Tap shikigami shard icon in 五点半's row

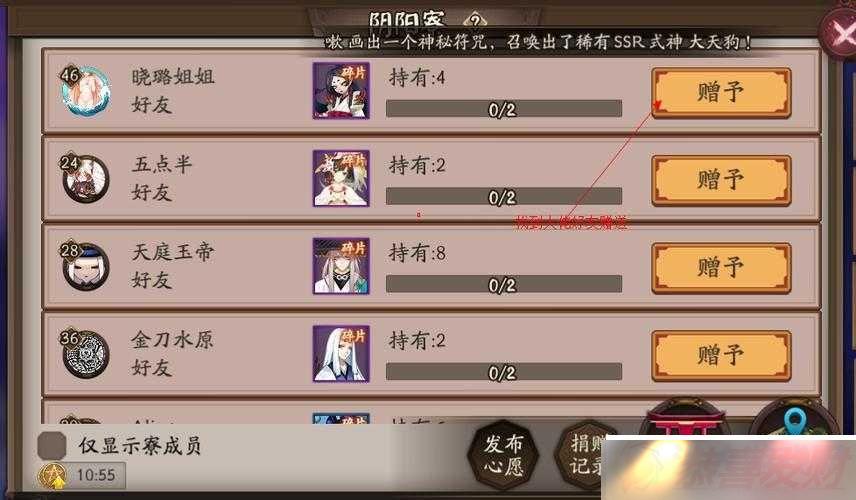point(341,178)
